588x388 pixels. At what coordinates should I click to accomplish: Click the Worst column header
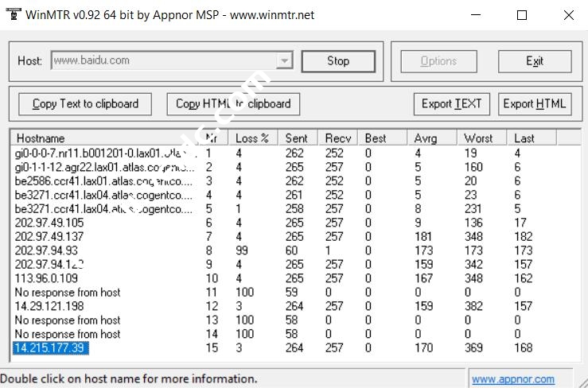pos(478,138)
